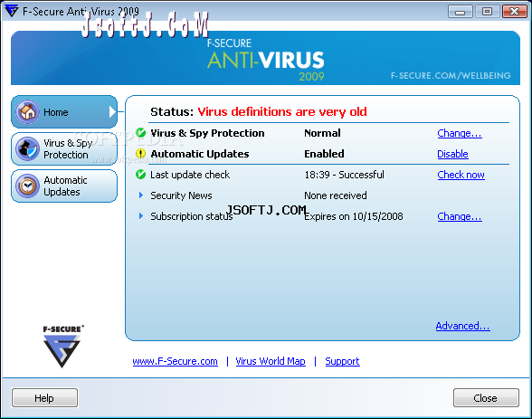This screenshot has width=532, height=419.
Task: Minimize the F-Secure window
Action: 460,12
